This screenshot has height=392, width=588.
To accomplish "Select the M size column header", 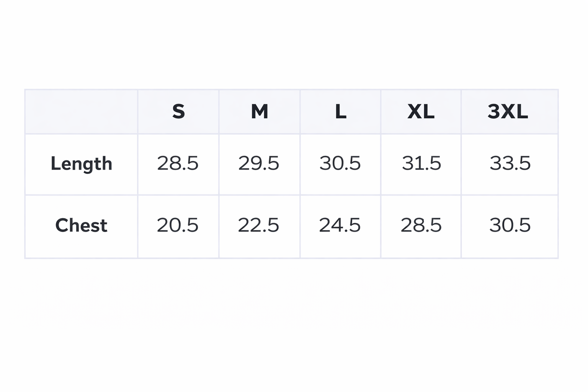I will point(260,112).
